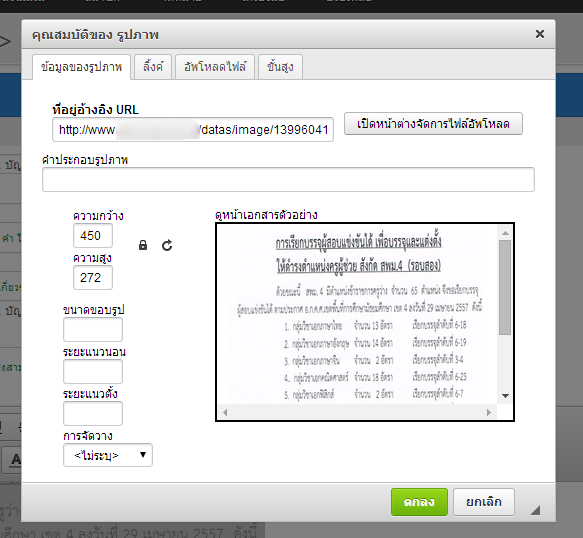Image resolution: width=583 pixels, height=538 pixels.
Task: Click the green ตกลง button
Action: click(419, 502)
